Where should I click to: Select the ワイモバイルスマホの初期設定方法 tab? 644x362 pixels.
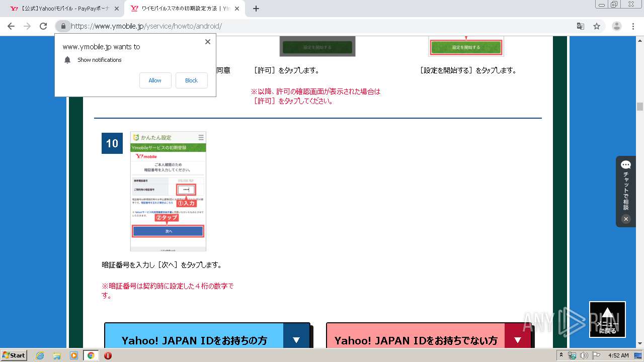(x=185, y=9)
